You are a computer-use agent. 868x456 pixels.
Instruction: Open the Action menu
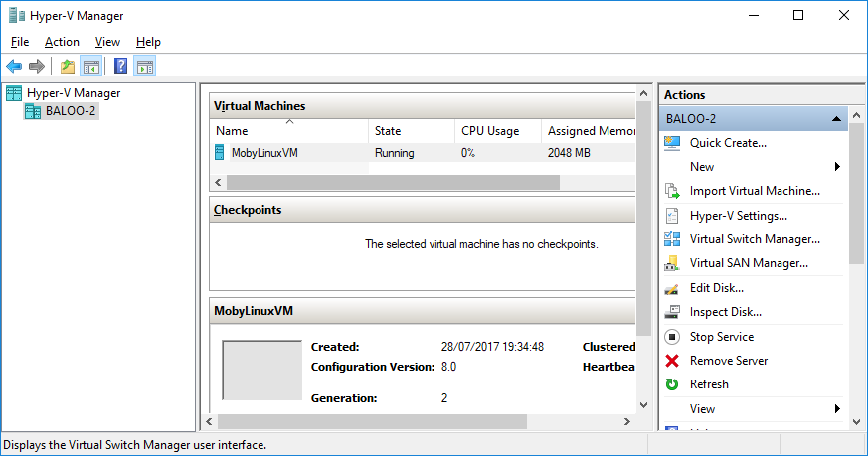tap(62, 42)
